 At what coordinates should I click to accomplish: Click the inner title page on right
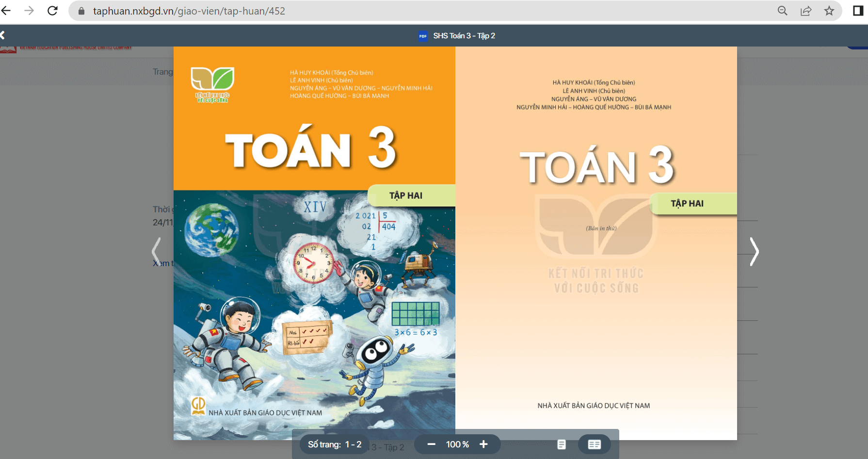596,243
